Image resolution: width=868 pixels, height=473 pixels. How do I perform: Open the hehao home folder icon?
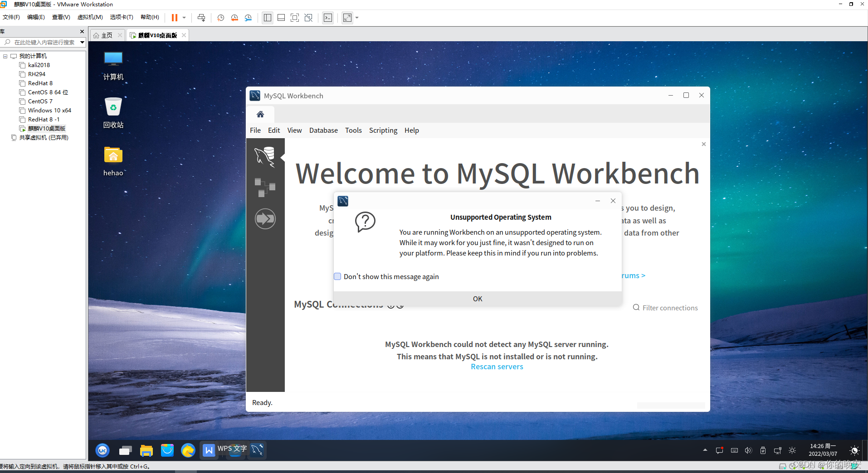(x=113, y=161)
